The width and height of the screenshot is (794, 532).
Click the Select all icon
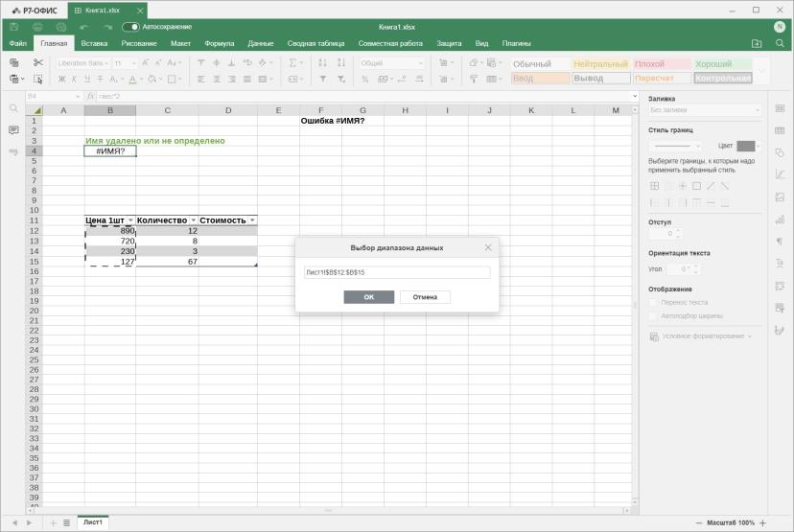[x=38, y=79]
